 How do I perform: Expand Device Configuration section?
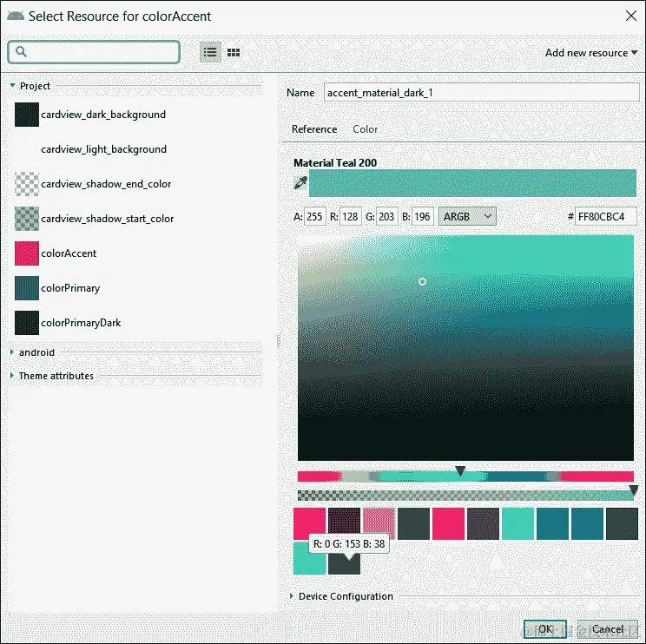(x=291, y=595)
